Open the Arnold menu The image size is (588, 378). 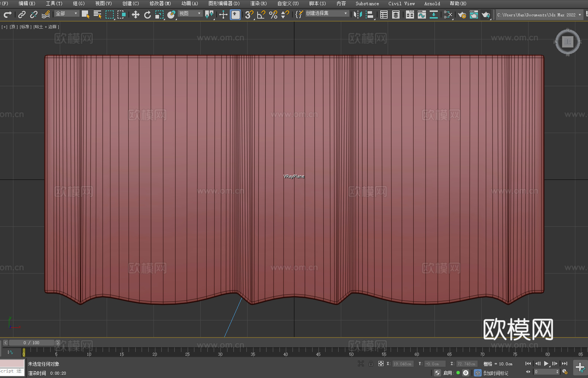click(x=432, y=3)
